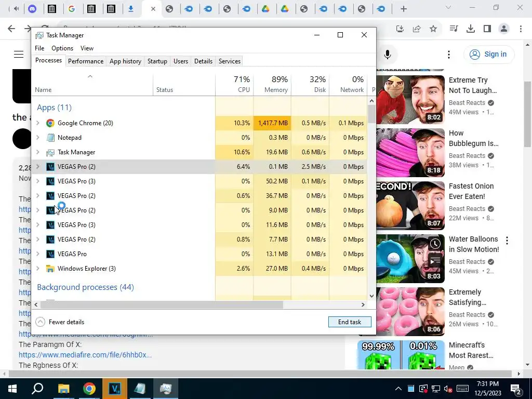Open a new Chrome tab with plus button
This screenshot has height=399, width=532.
coord(403,9)
